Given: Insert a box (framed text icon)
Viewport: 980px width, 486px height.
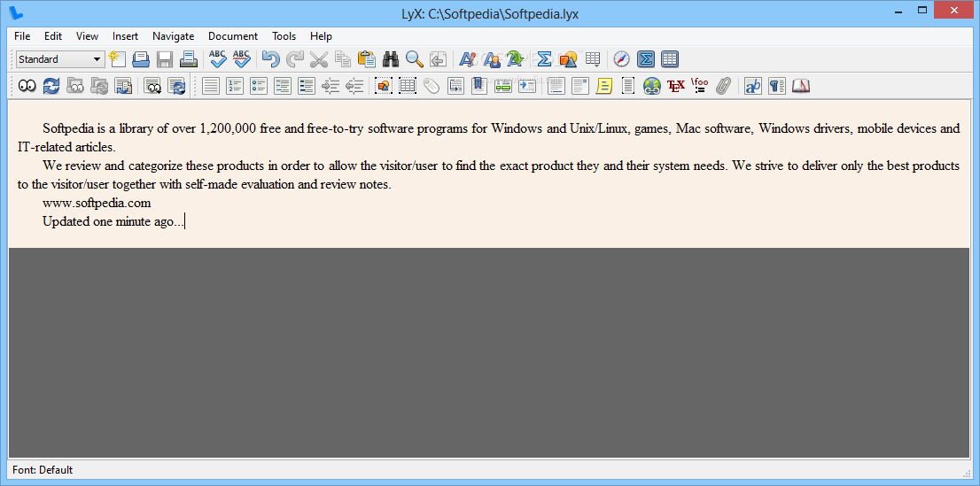Looking at the screenshot, I should point(628,86).
